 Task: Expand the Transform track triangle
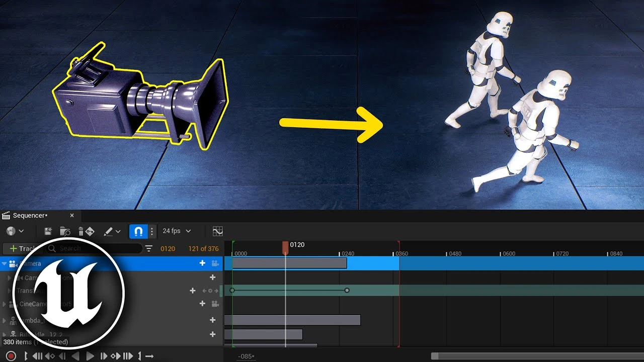pyautogui.click(x=9, y=291)
